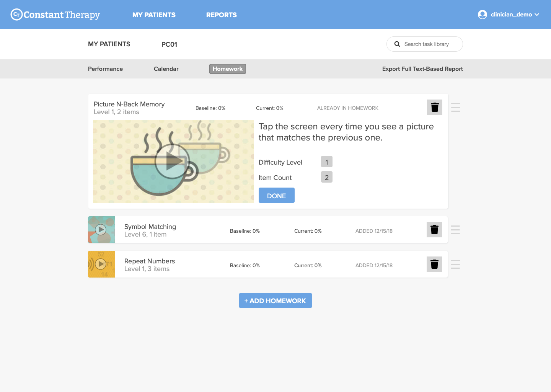Screen dimensions: 551x392
Task: Select the Homework tab
Action: (228, 69)
